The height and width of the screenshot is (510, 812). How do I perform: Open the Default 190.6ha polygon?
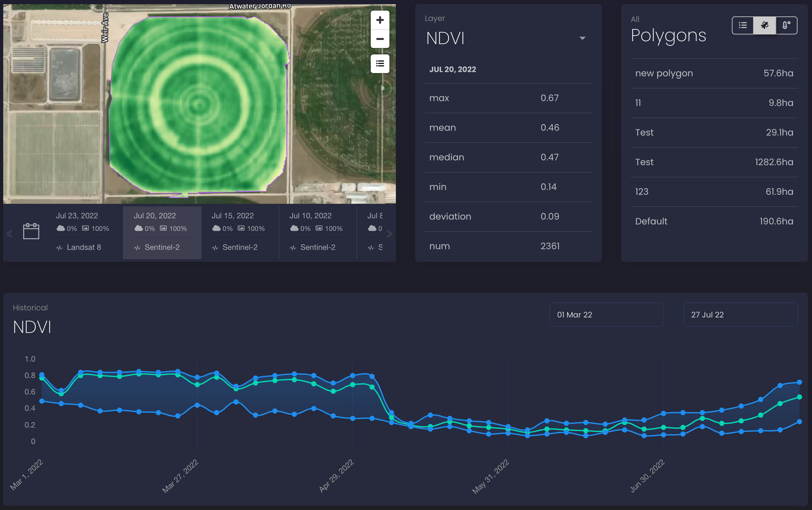coord(714,221)
